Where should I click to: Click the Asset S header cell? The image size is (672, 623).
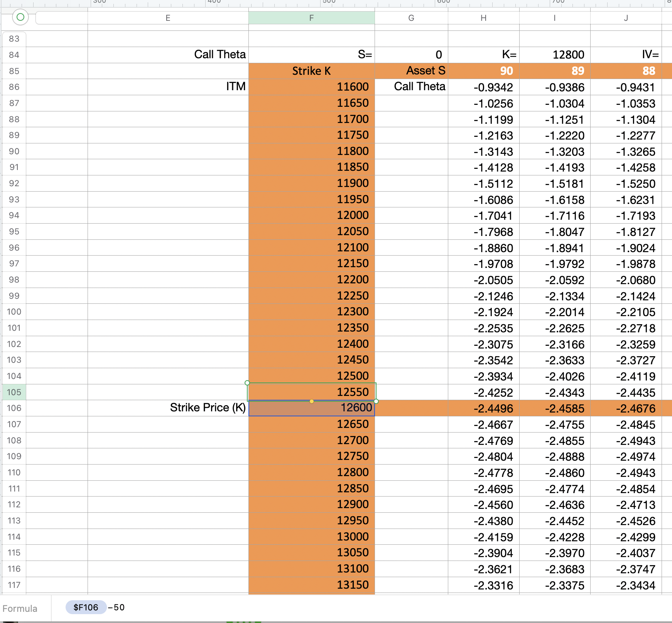pos(411,71)
